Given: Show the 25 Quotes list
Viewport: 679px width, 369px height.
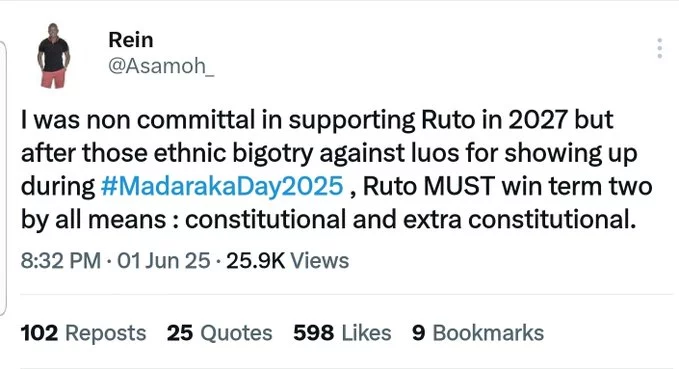Looking at the screenshot, I should [x=220, y=333].
